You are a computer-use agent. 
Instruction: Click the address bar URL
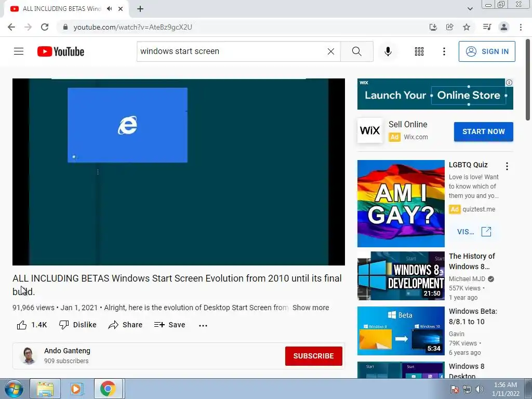coord(132,27)
